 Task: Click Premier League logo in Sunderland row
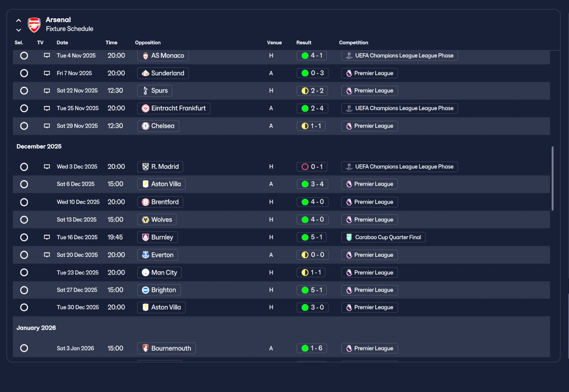349,73
